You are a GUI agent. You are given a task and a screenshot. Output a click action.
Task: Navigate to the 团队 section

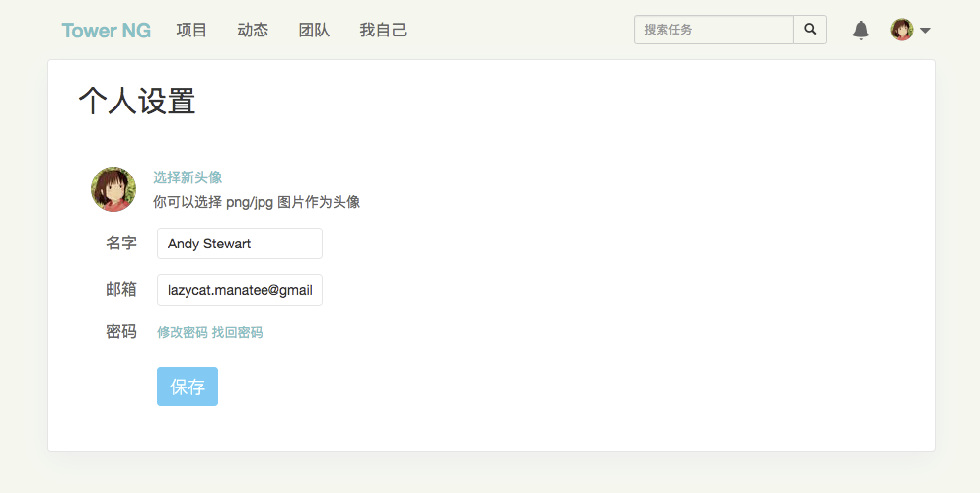coord(314,31)
